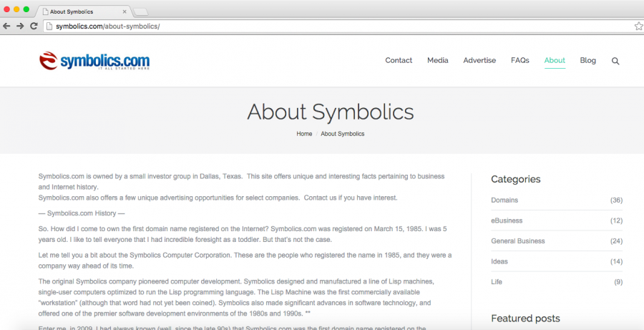Open a new browser tab

coord(141,11)
